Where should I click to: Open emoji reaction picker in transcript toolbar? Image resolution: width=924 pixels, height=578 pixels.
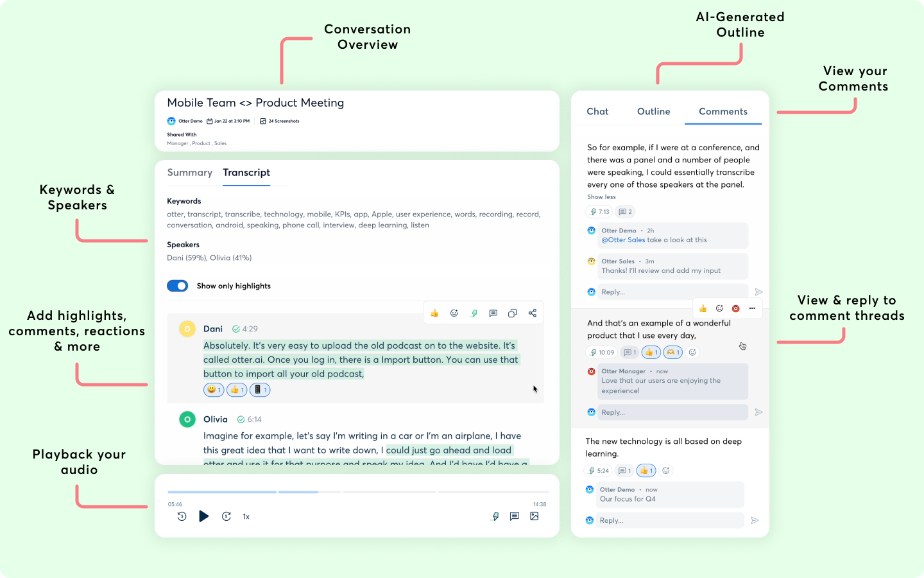pyautogui.click(x=454, y=313)
